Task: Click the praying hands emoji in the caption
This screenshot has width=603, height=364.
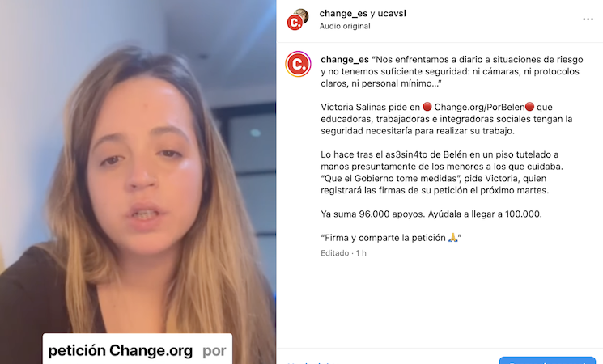Action: coord(453,238)
